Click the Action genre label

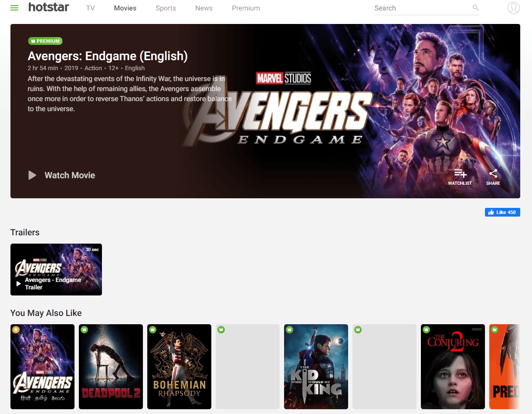click(x=93, y=68)
